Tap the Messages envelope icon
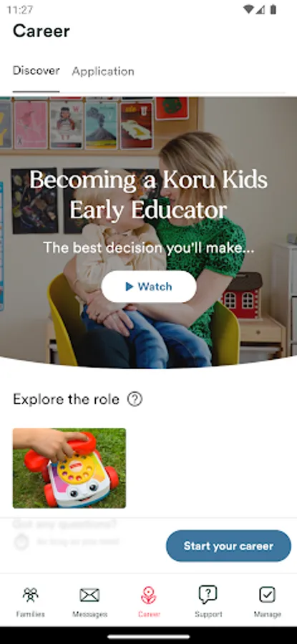This screenshot has height=644, width=297. pyautogui.click(x=89, y=595)
